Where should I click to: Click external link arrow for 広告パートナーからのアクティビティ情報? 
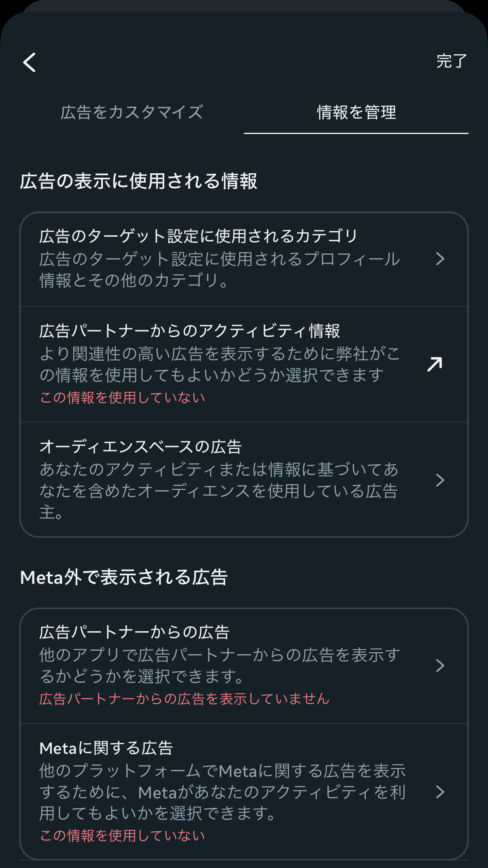point(435,364)
